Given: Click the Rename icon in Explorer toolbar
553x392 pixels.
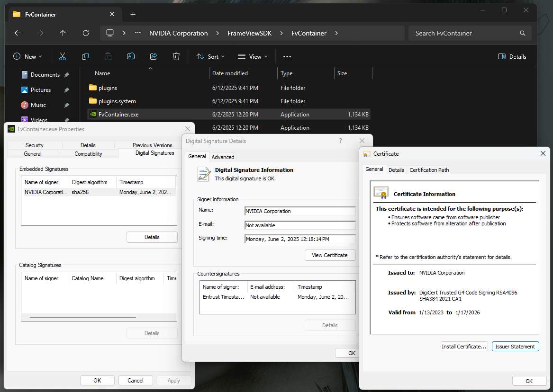Looking at the screenshot, I should 130,56.
